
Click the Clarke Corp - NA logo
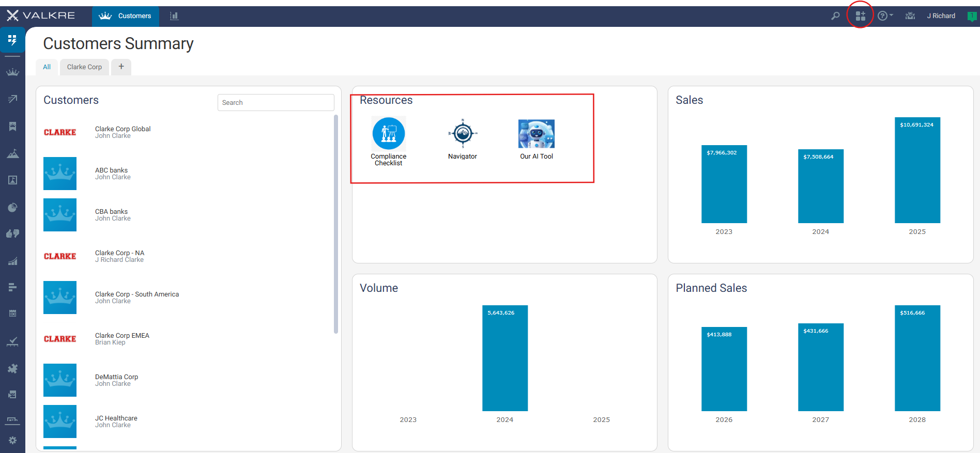pyautogui.click(x=60, y=256)
